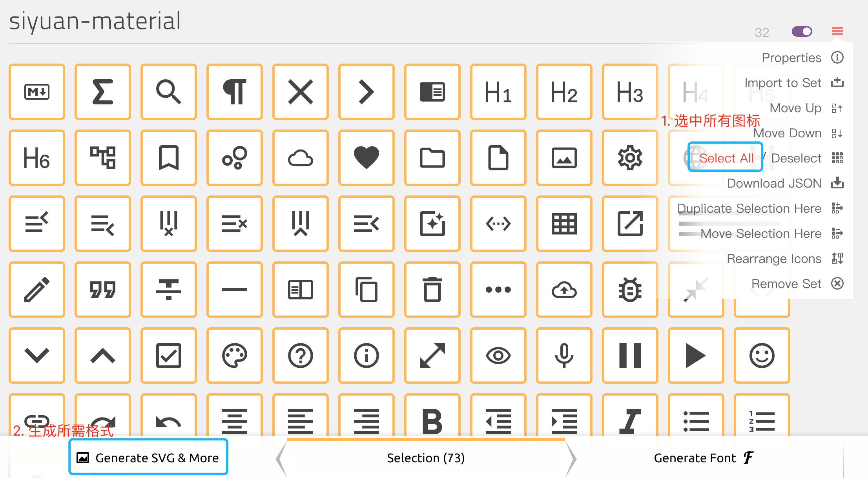Select the Markdown icon tile

pyautogui.click(x=37, y=92)
